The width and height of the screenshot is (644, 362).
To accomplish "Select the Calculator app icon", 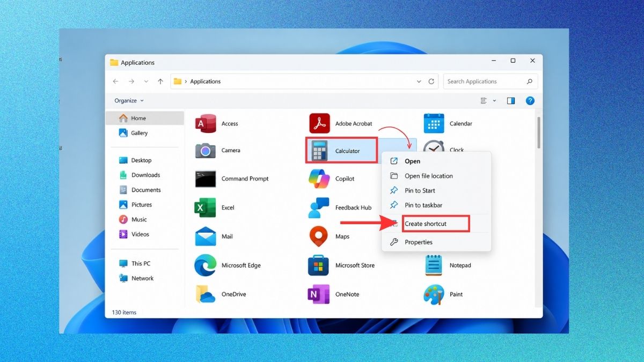I will point(319,151).
